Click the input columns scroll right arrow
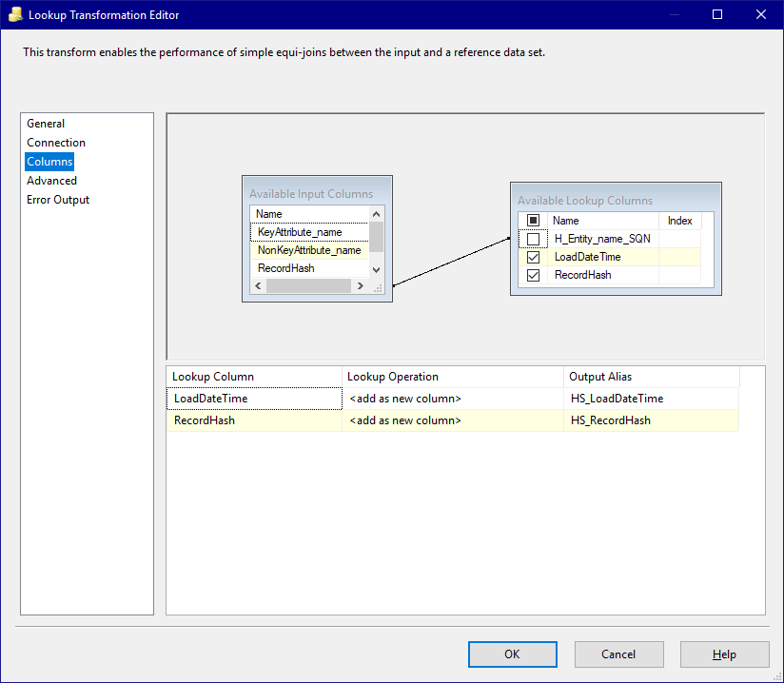The width and height of the screenshot is (784, 683). (361, 286)
